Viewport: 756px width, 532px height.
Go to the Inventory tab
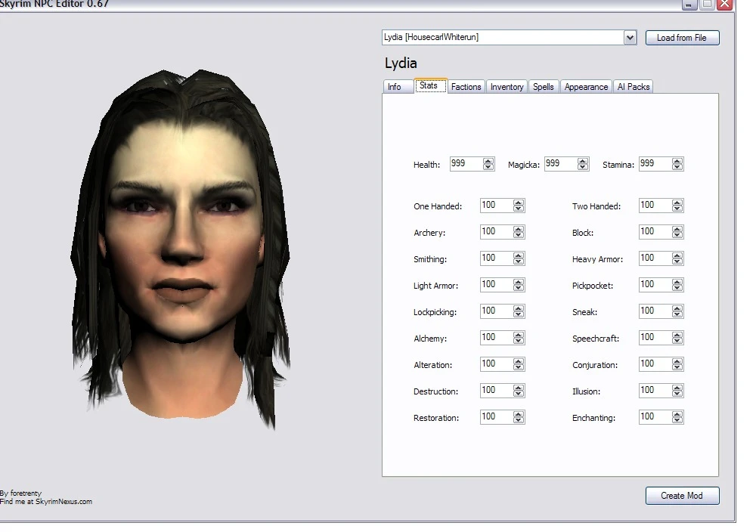(507, 87)
